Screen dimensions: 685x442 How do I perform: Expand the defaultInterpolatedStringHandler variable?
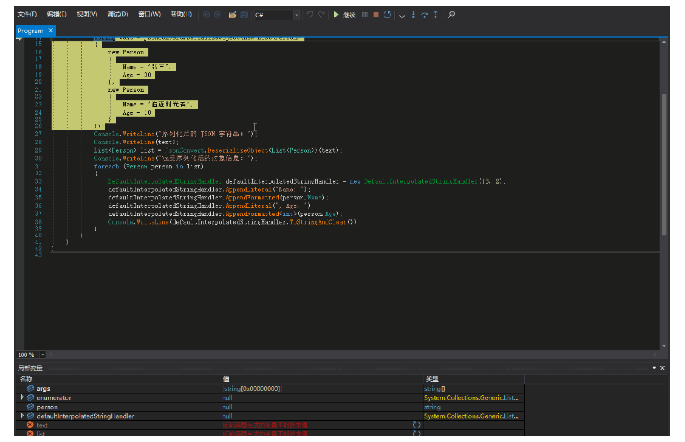click(22, 415)
